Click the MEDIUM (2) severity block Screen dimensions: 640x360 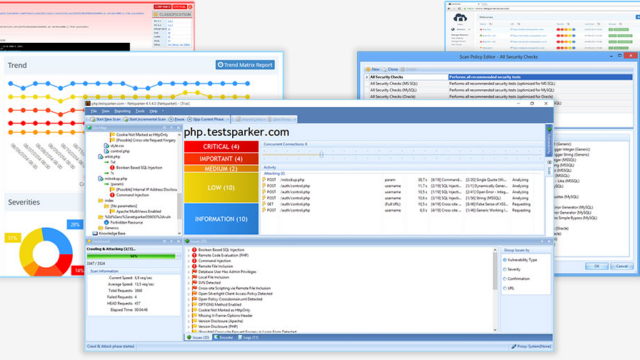221,169
